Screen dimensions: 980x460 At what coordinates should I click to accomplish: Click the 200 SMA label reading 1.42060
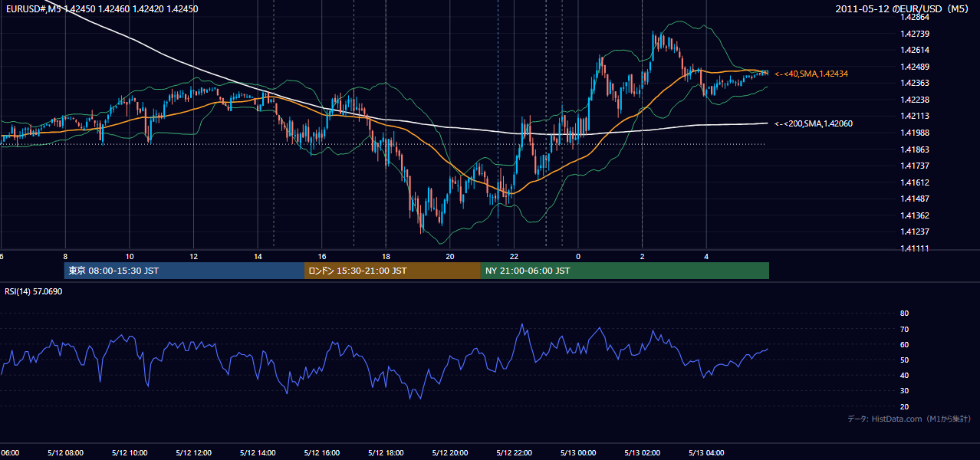point(814,123)
